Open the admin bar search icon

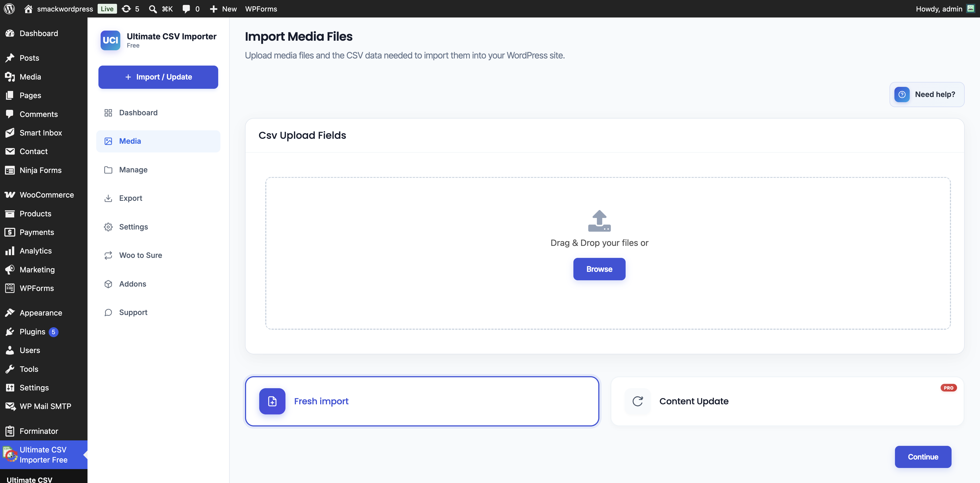(153, 9)
